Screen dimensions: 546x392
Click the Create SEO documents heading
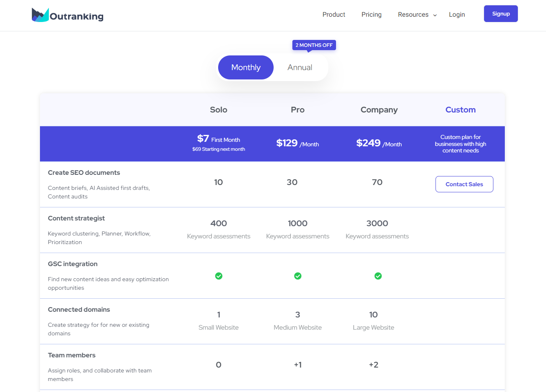[84, 173]
